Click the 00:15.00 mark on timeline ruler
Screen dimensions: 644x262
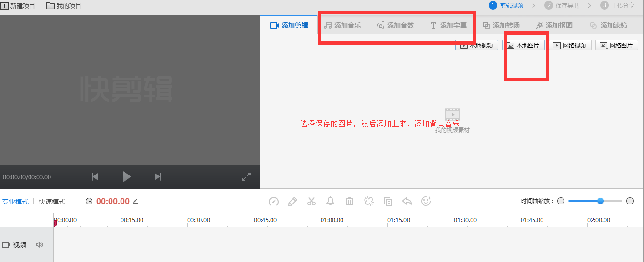point(132,220)
